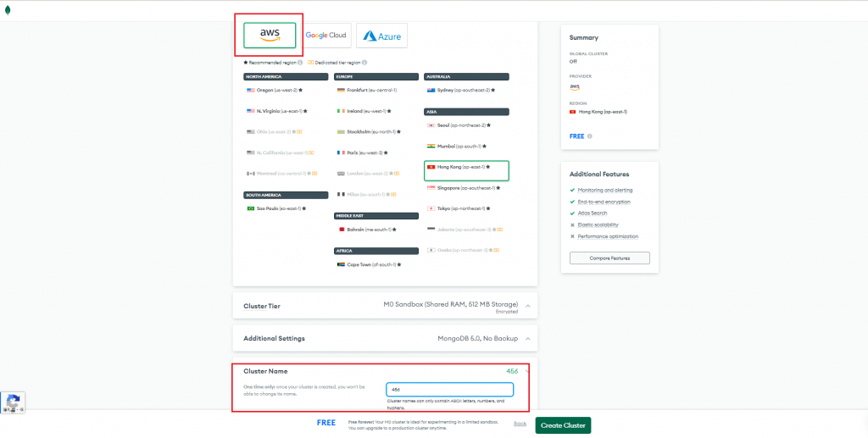Viewport: 868px width, 438px height.
Task: Select the Paris (eu-west-3) region
Action: (363, 152)
